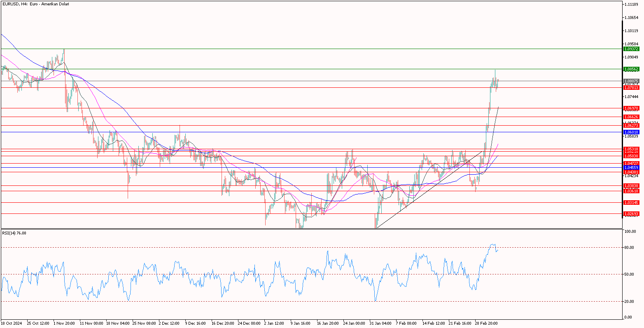Click the 16 Dec 20:00 time axis label
Image resolution: width=644 pixels, height=328 pixels.
(223, 323)
